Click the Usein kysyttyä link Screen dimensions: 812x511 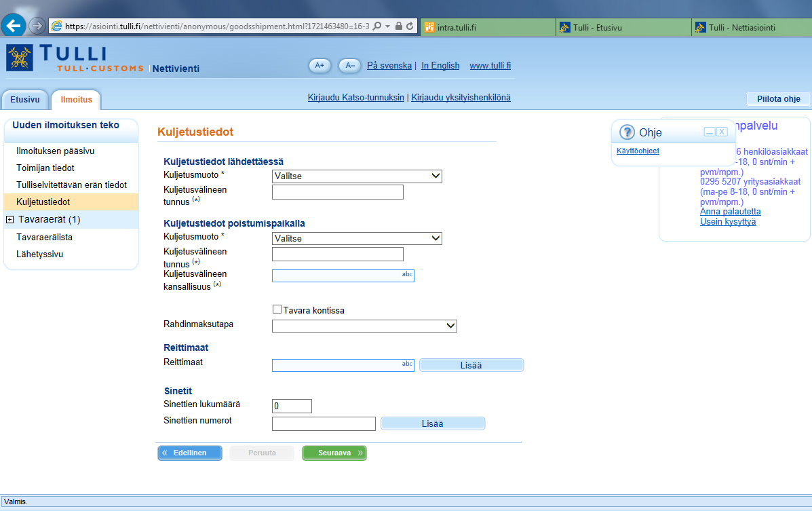pos(728,222)
